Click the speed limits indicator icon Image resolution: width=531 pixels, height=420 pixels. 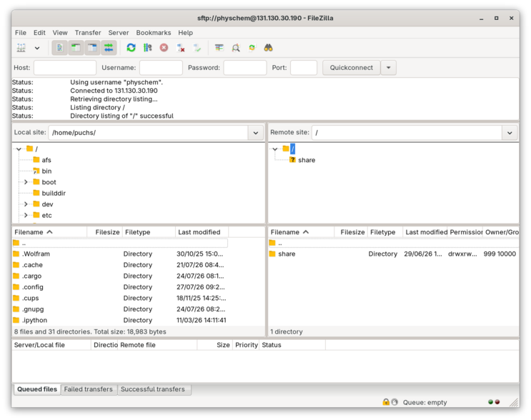394,402
